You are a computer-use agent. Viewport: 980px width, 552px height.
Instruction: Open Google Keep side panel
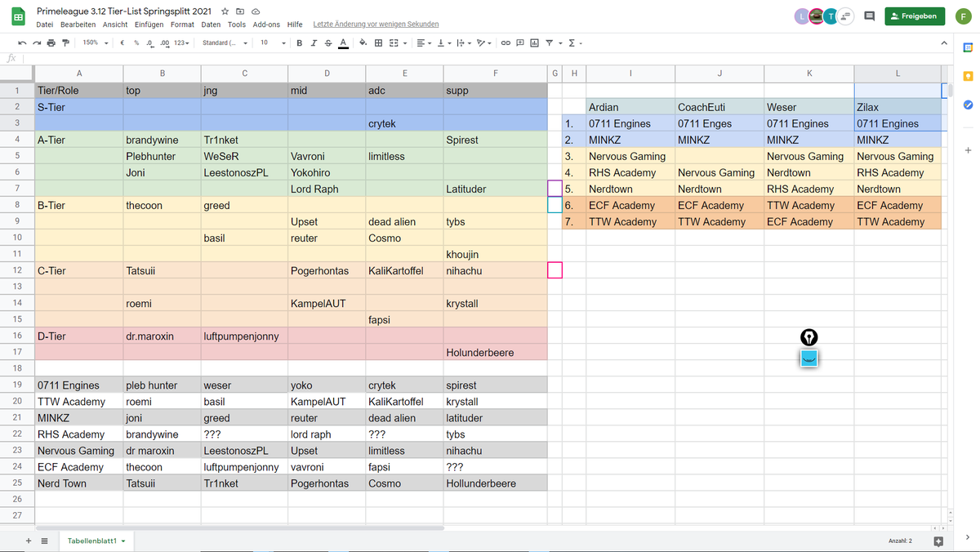pos(968,76)
